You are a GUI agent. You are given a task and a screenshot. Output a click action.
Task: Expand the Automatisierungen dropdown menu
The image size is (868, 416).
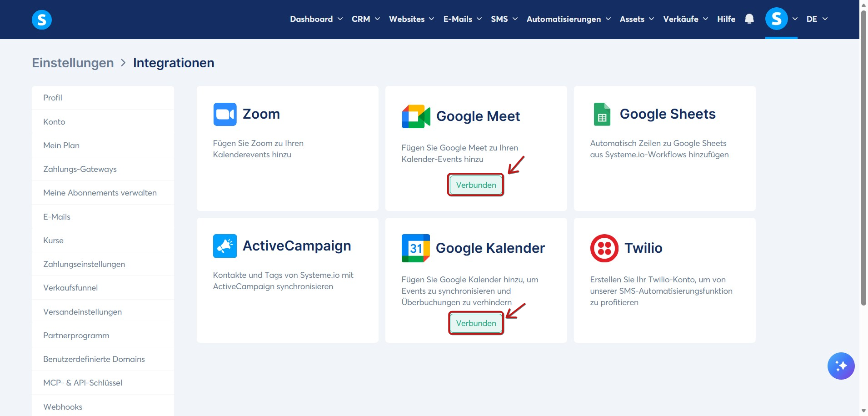pos(569,19)
